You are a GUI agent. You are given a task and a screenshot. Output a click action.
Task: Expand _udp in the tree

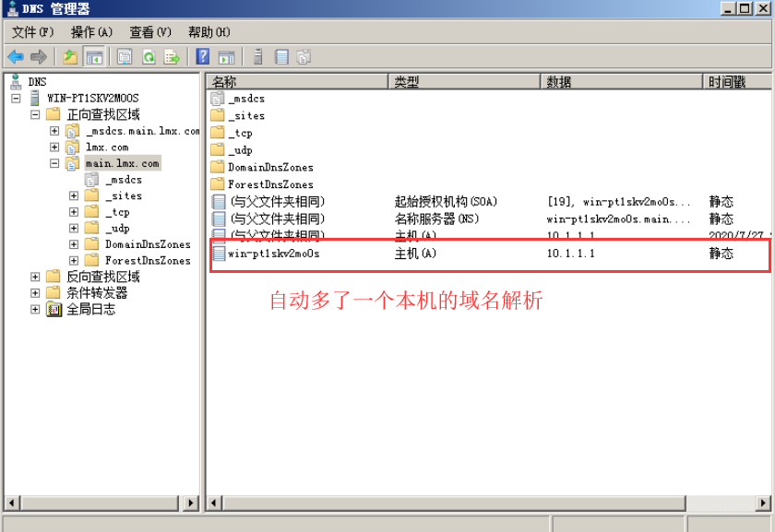74,229
